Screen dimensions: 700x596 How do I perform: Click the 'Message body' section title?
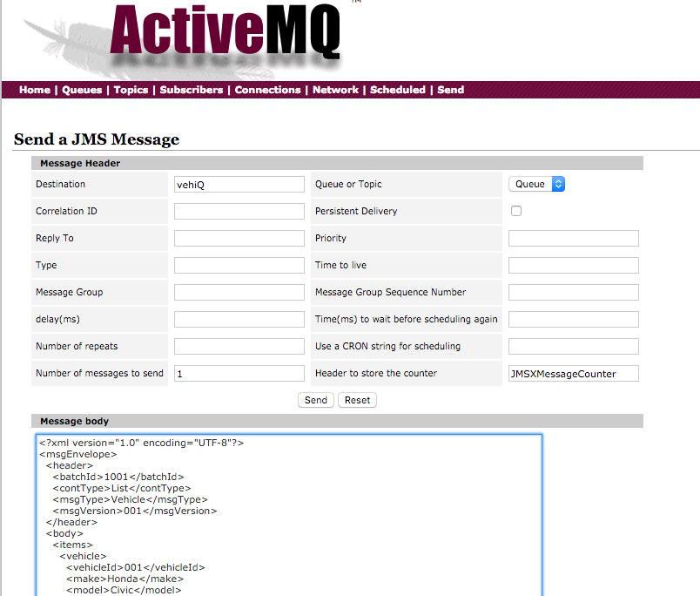click(75, 421)
